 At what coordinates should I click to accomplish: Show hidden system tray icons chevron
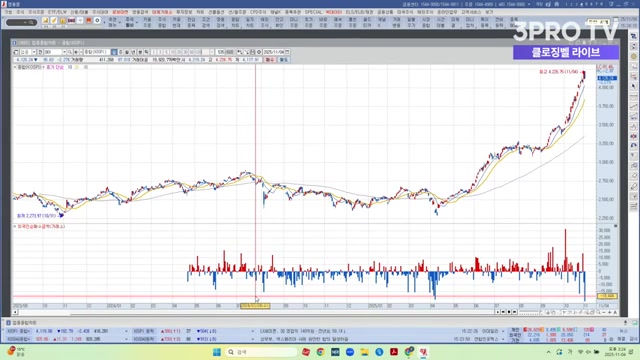pos(549,352)
